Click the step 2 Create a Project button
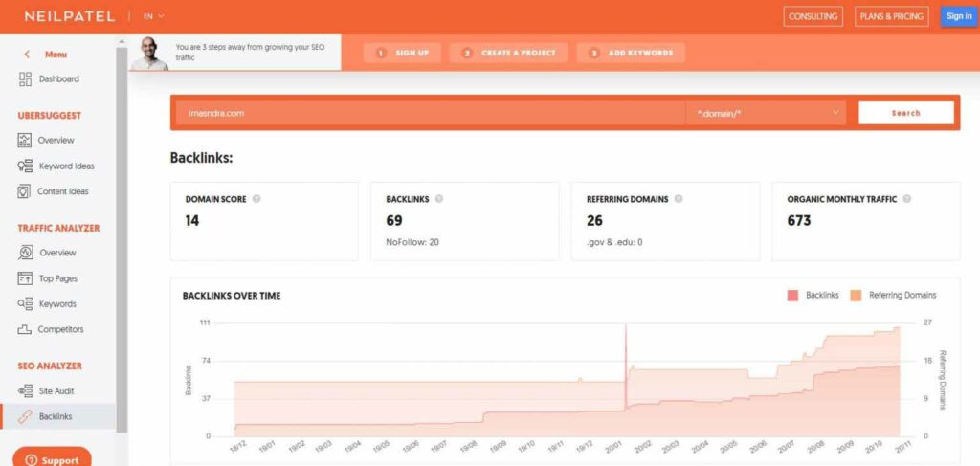The width and height of the screenshot is (980, 466). click(x=509, y=53)
